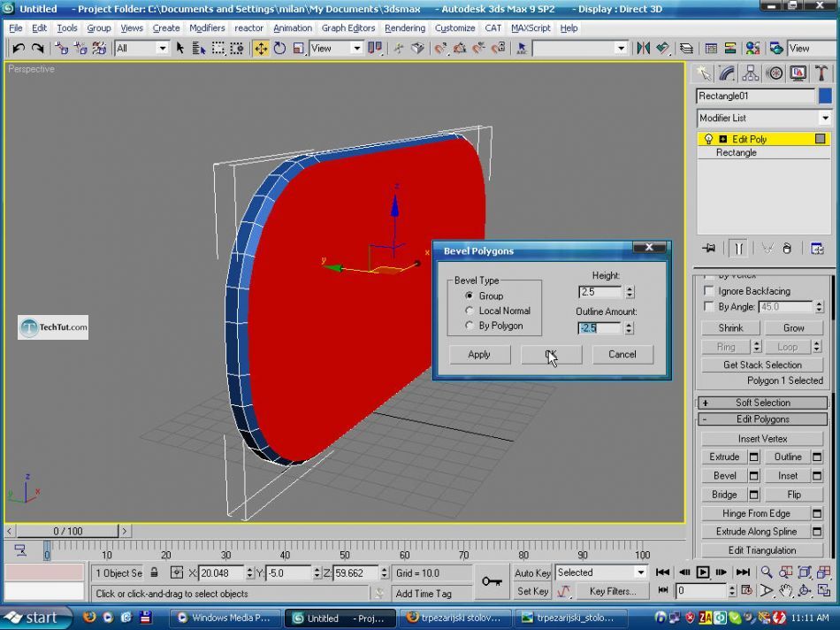Open the Extrude settings box

[x=753, y=457]
